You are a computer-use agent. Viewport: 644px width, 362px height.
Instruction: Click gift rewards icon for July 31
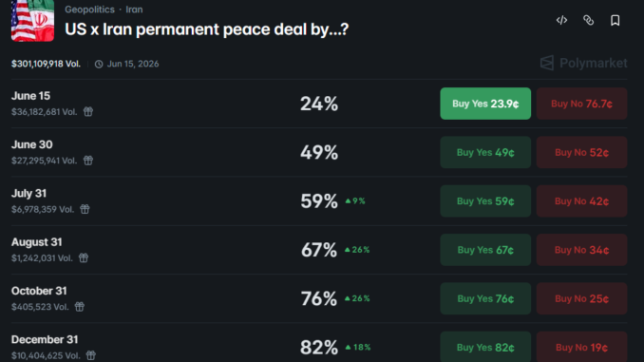pos(85,209)
